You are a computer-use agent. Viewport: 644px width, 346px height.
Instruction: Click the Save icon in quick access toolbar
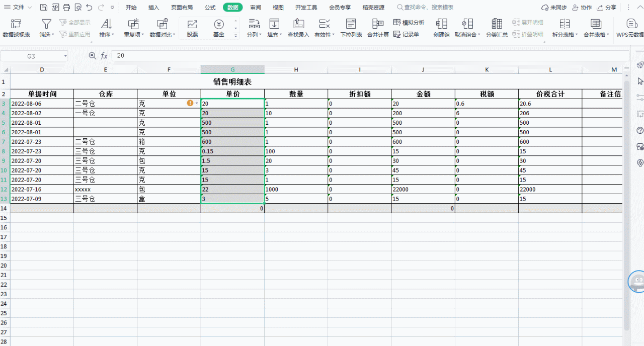44,8
